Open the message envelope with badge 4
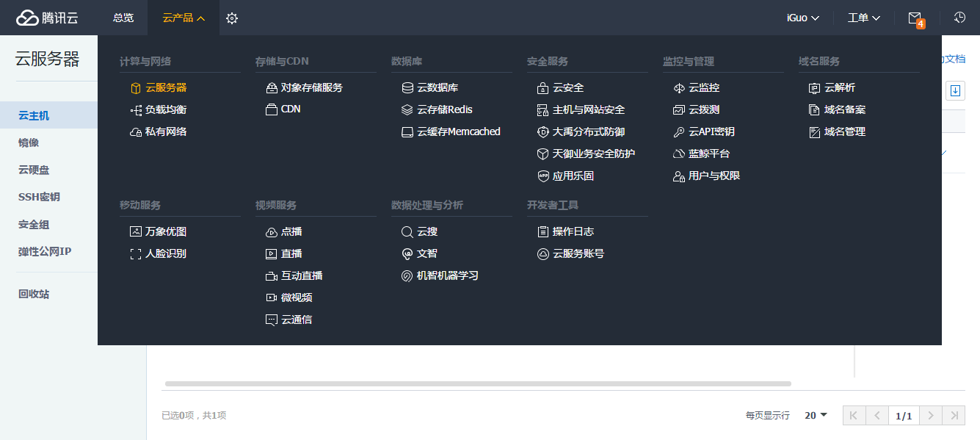Image resolution: width=980 pixels, height=440 pixels. pyautogui.click(x=915, y=18)
